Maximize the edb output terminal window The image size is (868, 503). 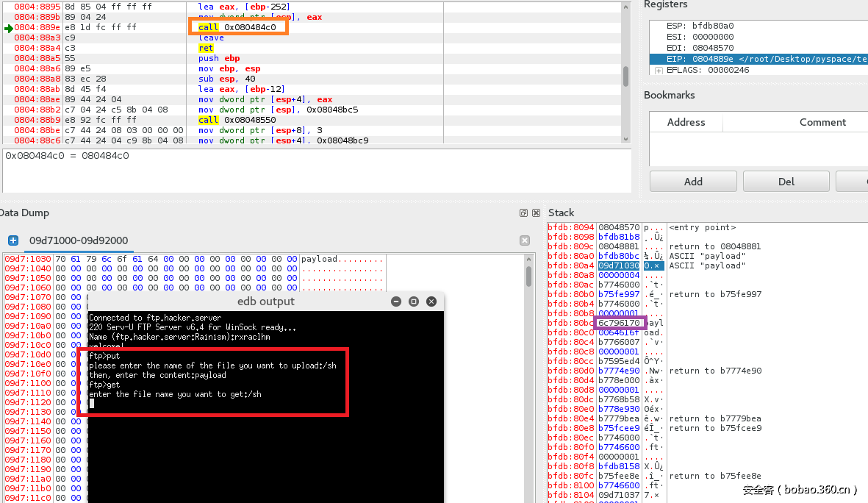(413, 302)
